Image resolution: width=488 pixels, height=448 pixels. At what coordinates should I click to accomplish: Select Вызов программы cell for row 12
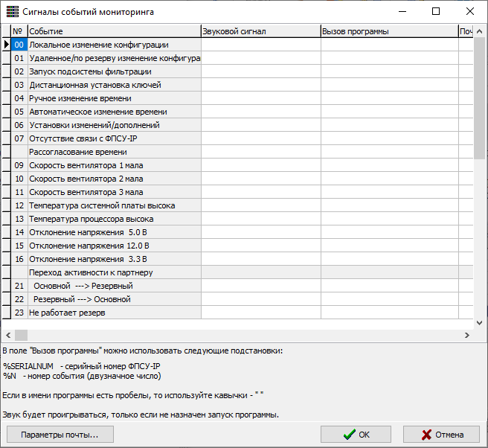389,205
